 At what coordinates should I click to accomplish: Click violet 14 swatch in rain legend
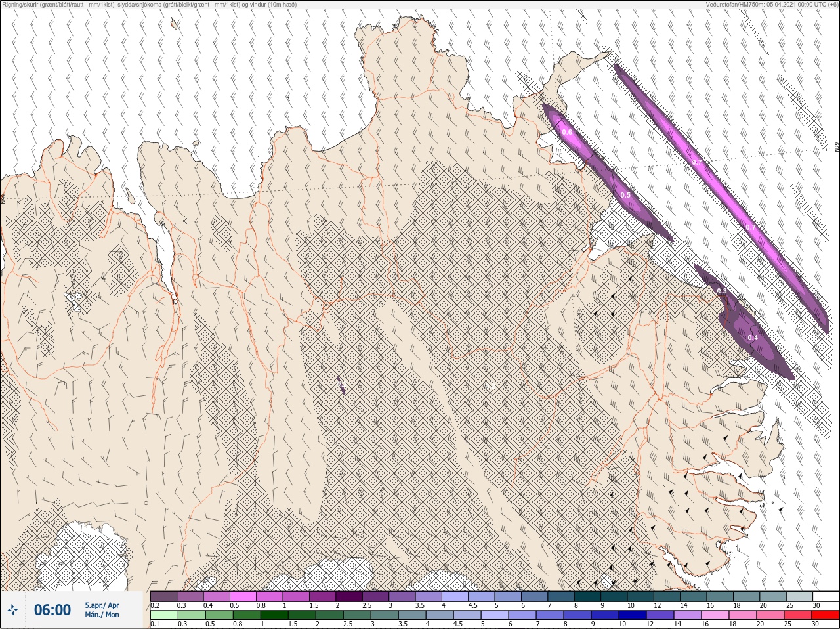(688, 615)
